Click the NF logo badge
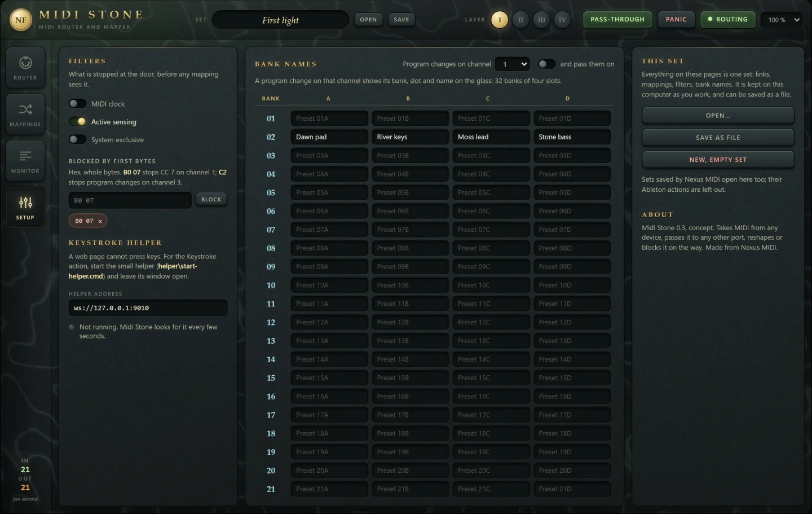 (x=21, y=20)
